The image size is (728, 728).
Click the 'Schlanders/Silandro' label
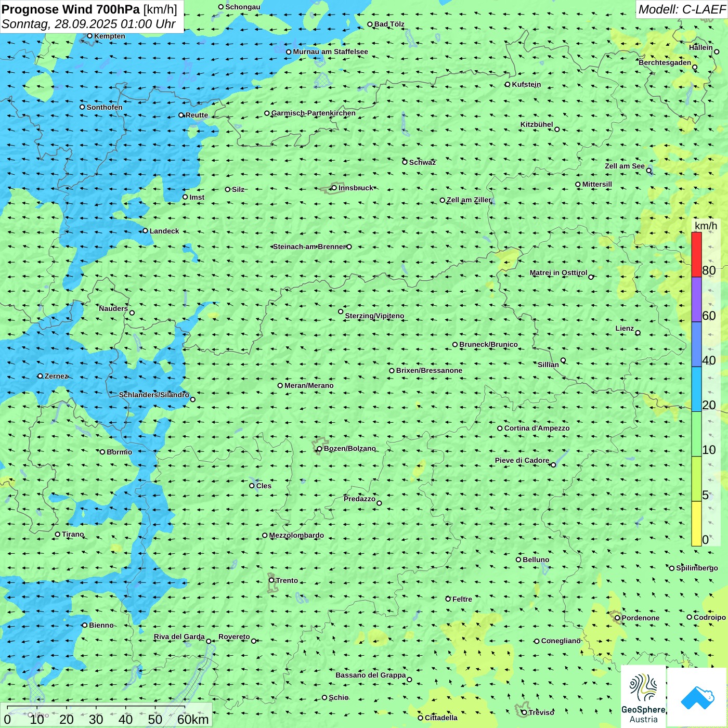(154, 395)
